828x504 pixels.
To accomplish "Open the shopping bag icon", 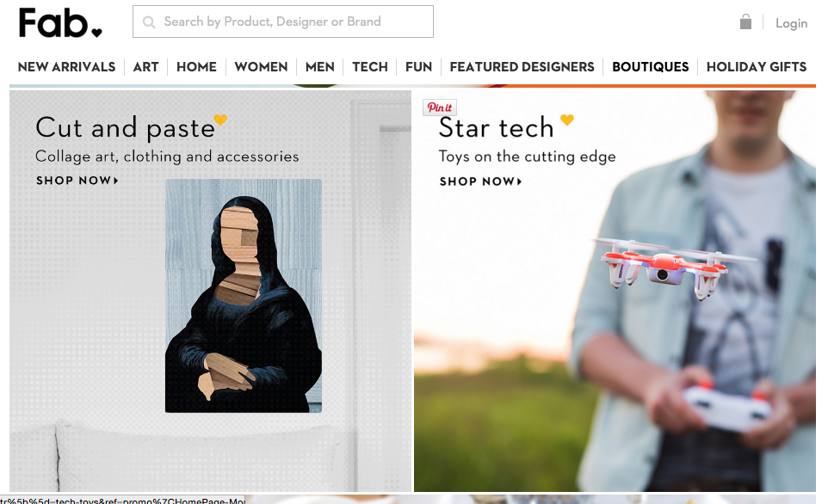I will tap(745, 22).
